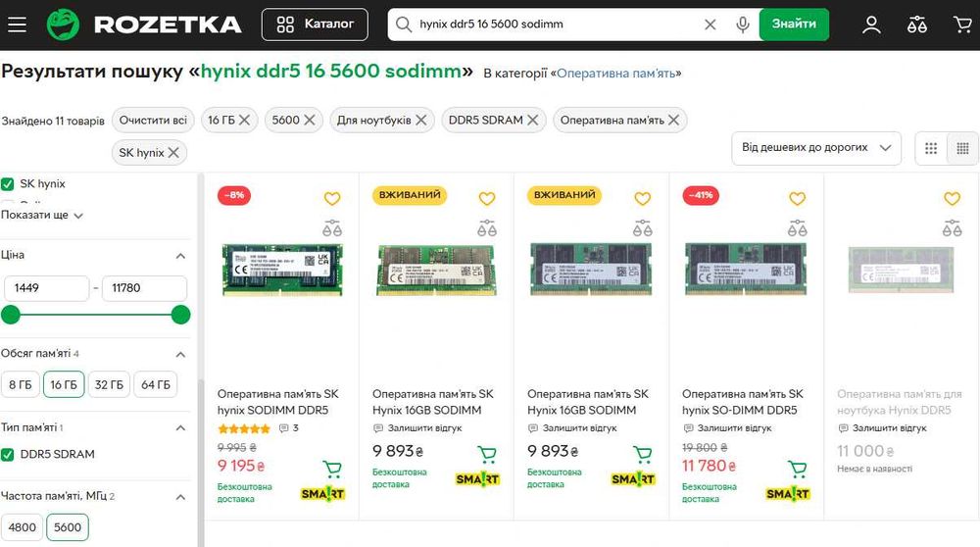Switch to small tile grid view

962,148
